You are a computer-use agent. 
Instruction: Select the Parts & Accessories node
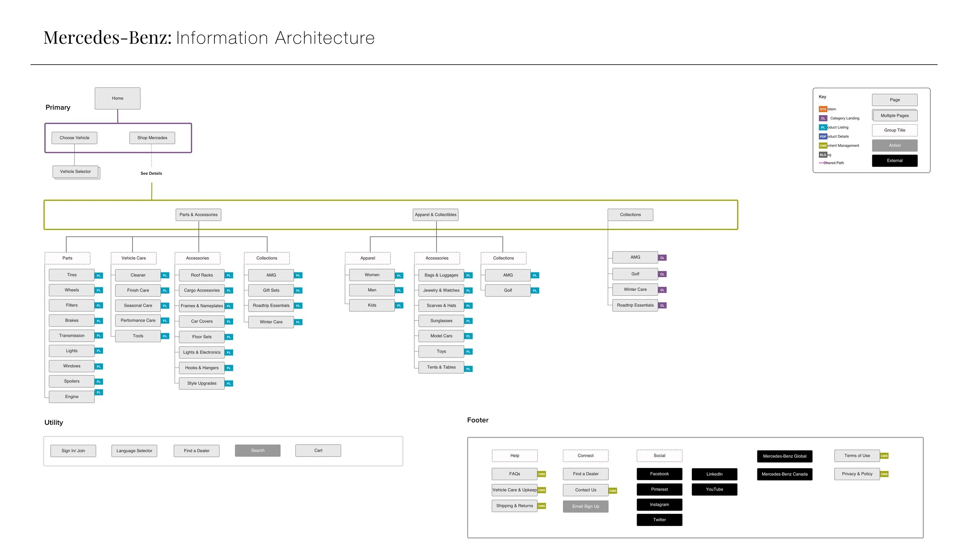[x=198, y=215]
